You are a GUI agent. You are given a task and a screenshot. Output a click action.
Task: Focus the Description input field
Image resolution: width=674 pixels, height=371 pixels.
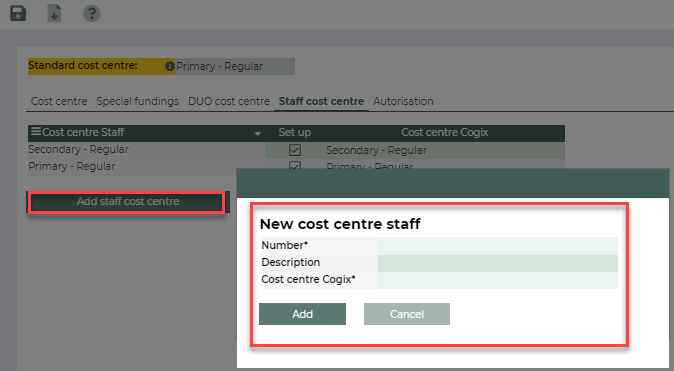click(x=498, y=263)
